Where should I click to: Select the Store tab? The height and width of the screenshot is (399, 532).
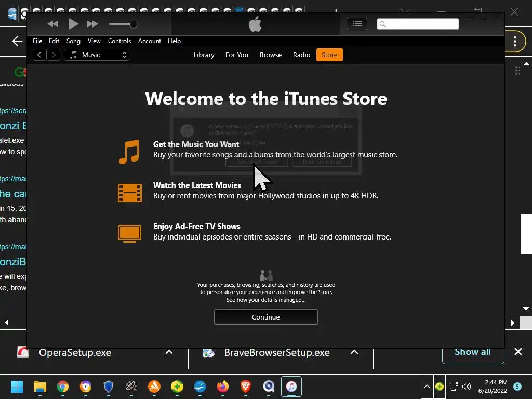329,55
